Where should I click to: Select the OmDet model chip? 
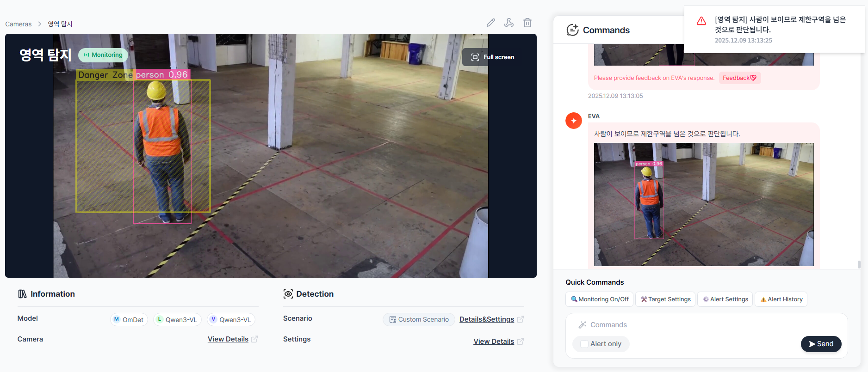(x=129, y=320)
